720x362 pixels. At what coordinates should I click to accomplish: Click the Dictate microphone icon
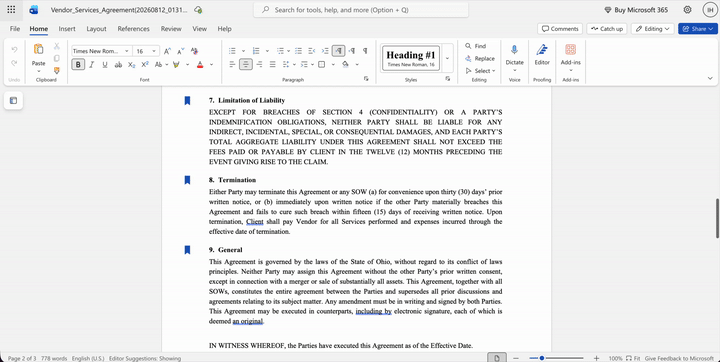[514, 51]
